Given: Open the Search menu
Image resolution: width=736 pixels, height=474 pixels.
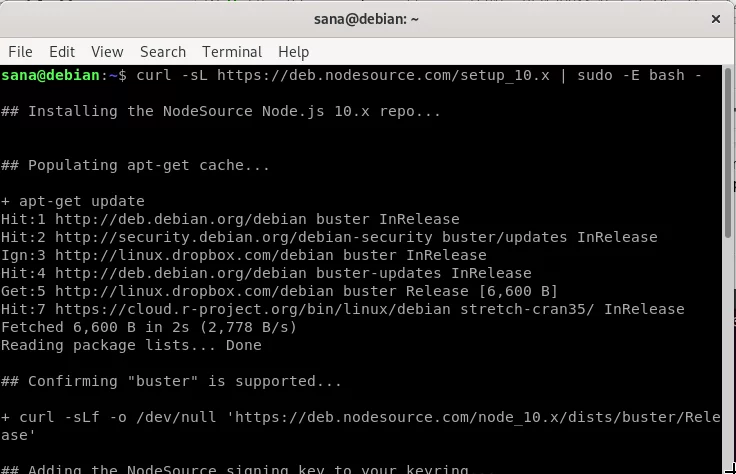Looking at the screenshot, I should [x=163, y=52].
